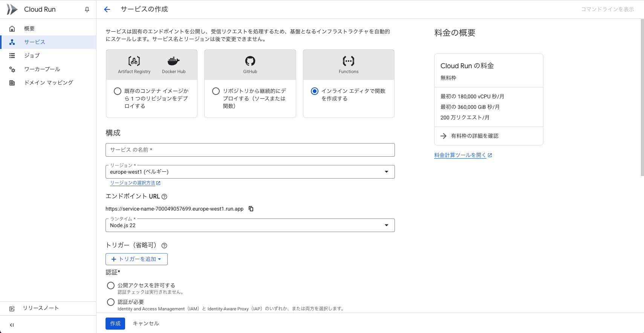The image size is (644, 333).
Task: Click コマンドラインを表示
Action: [x=607, y=9]
